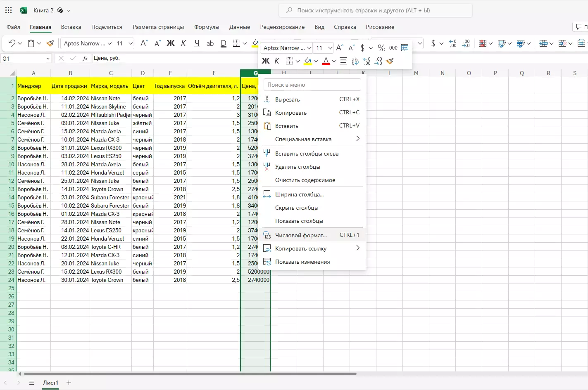Click the fx insert function icon
The width and height of the screenshot is (588, 390).
[85, 59]
